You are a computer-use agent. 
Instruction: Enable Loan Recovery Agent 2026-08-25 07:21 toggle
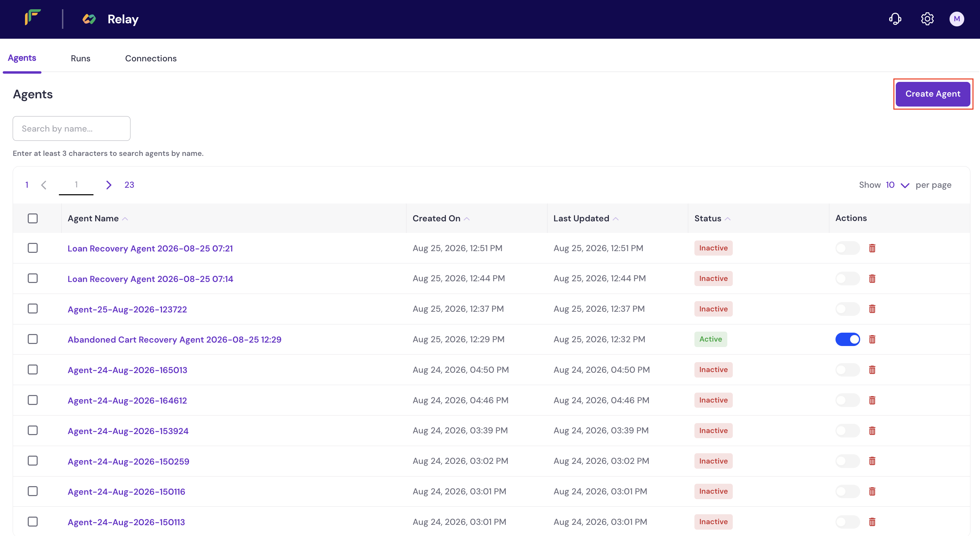(x=847, y=248)
